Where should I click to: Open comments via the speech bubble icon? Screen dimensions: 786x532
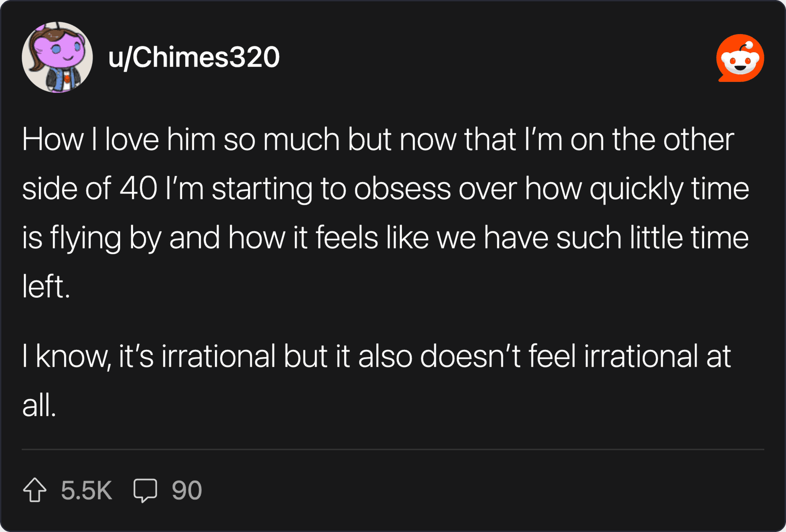[x=145, y=490]
